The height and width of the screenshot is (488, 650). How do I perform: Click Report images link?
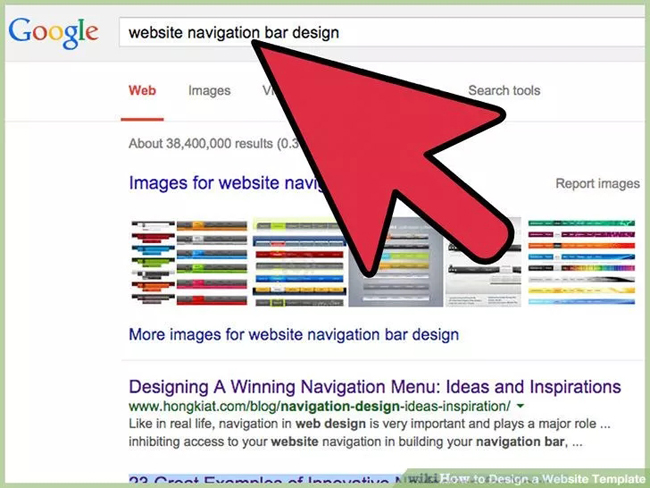tap(597, 183)
